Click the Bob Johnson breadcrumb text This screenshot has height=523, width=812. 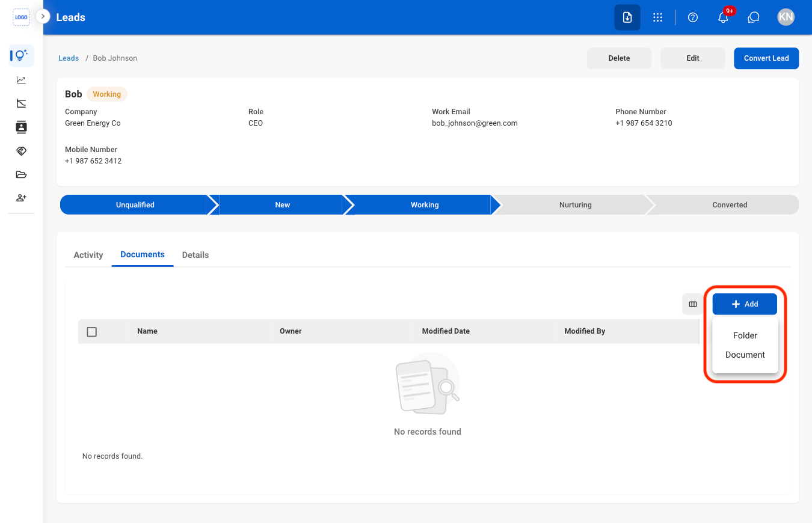(115, 58)
